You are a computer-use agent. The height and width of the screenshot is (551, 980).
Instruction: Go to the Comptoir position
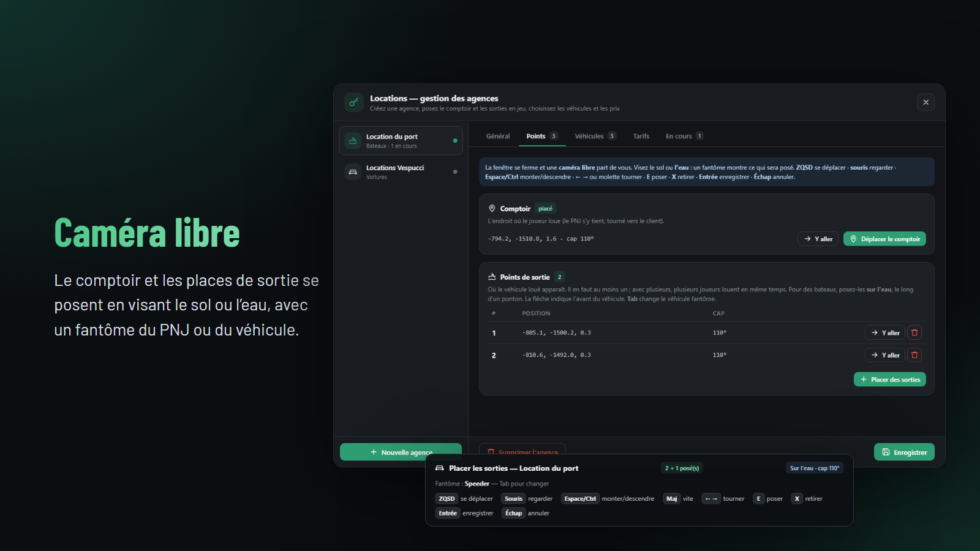click(818, 239)
